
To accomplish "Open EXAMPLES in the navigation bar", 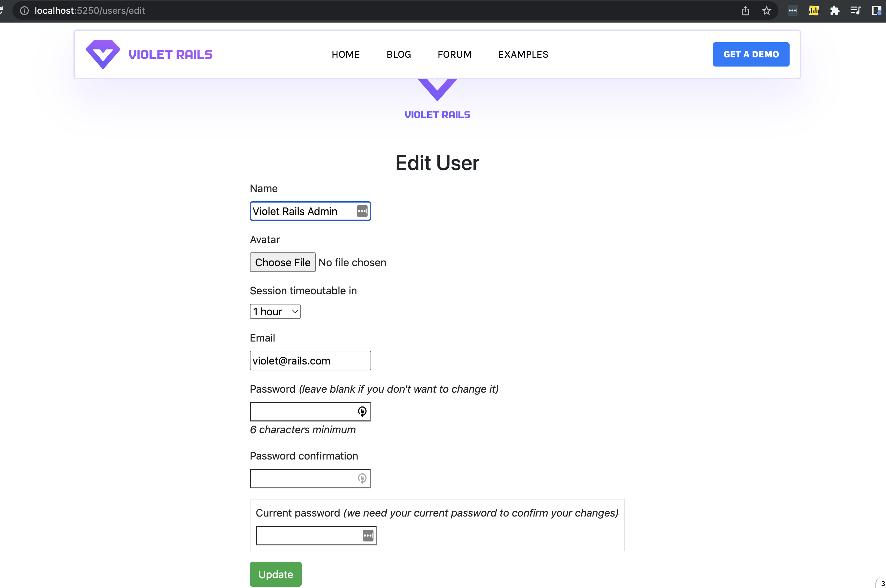I will click(x=523, y=54).
